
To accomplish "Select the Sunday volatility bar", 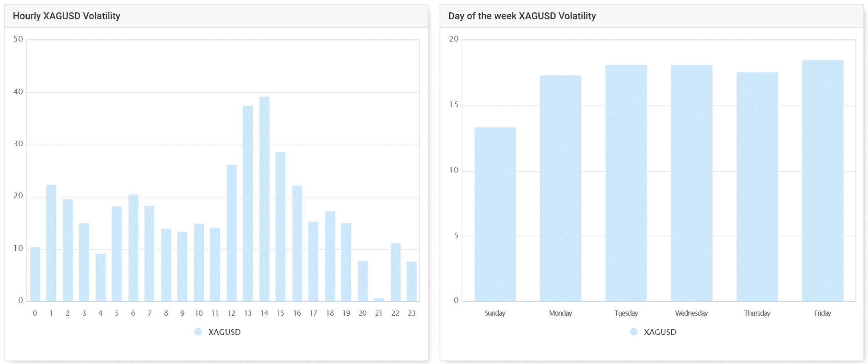I will click(495, 214).
